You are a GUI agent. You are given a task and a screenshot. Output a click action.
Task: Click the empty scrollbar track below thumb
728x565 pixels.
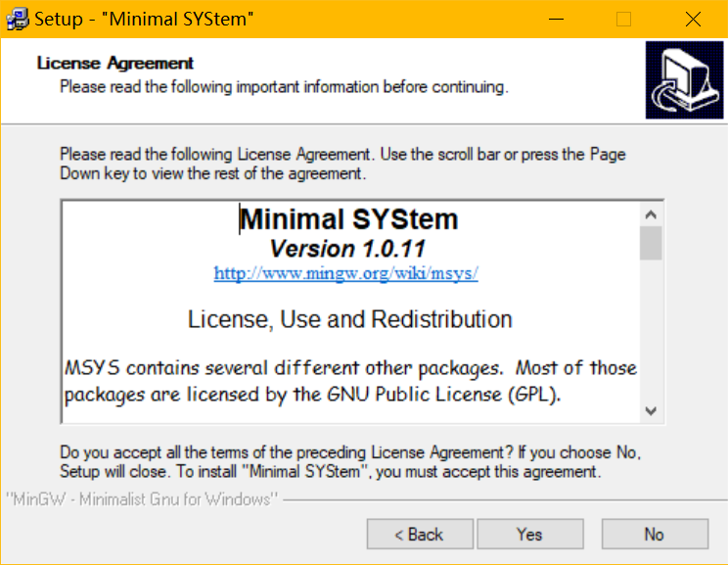coord(651,333)
